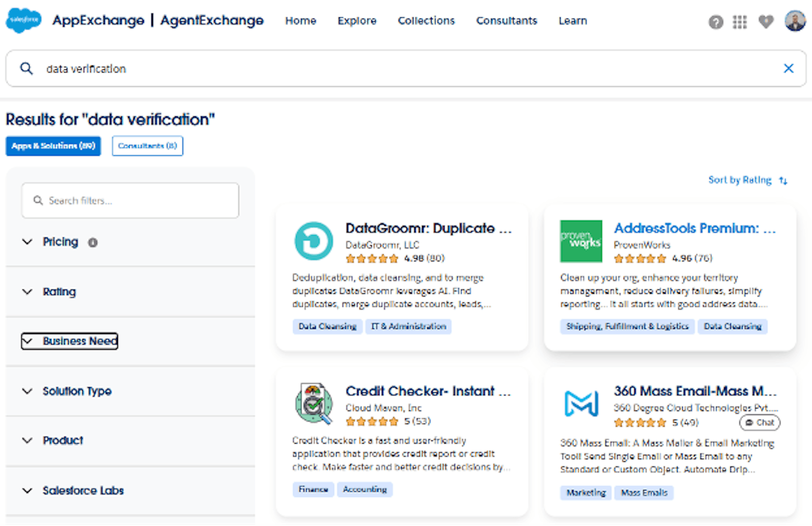
Task: Click Shipping, Fulfillment & Logistics tag
Action: 627,326
